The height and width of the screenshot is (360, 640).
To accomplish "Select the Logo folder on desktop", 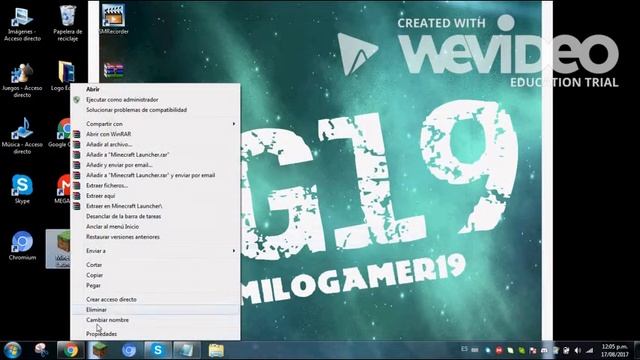I will pyautogui.click(x=65, y=76).
